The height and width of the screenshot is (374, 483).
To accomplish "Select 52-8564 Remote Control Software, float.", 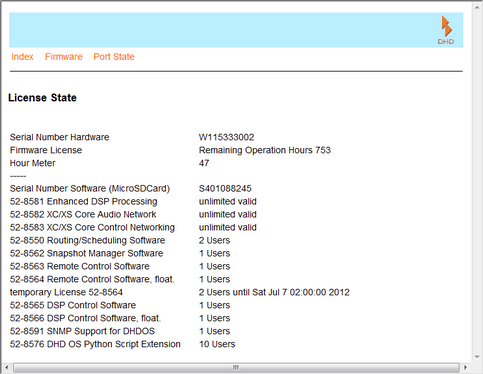I will pyautogui.click(x=92, y=279).
